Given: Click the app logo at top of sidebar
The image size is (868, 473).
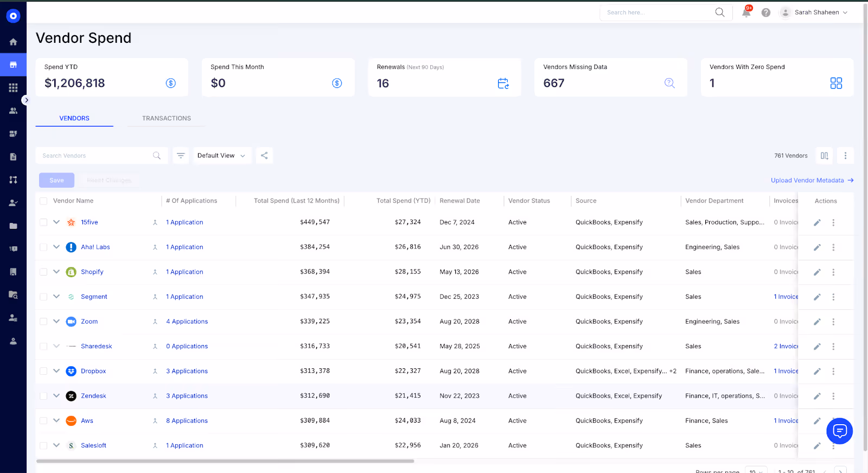Looking at the screenshot, I should pos(13,16).
